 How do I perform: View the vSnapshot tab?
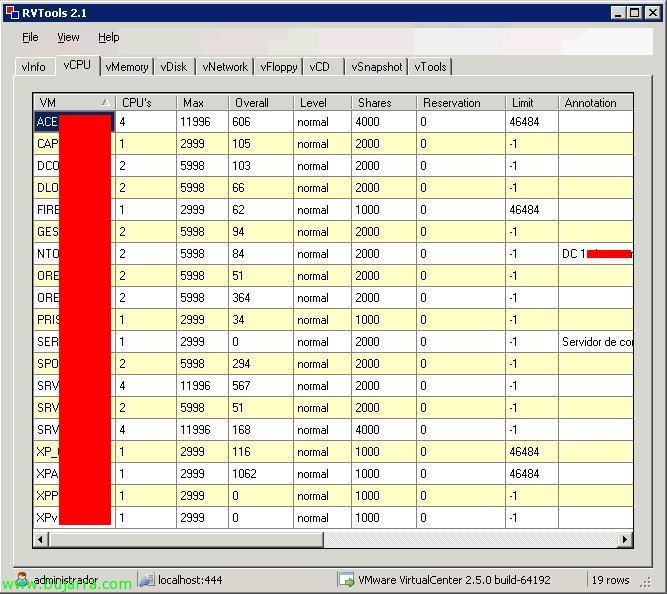tap(376, 67)
